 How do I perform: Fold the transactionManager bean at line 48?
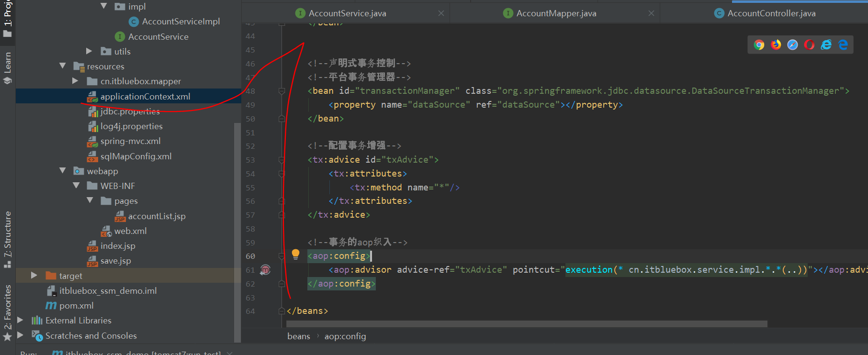[x=282, y=91]
